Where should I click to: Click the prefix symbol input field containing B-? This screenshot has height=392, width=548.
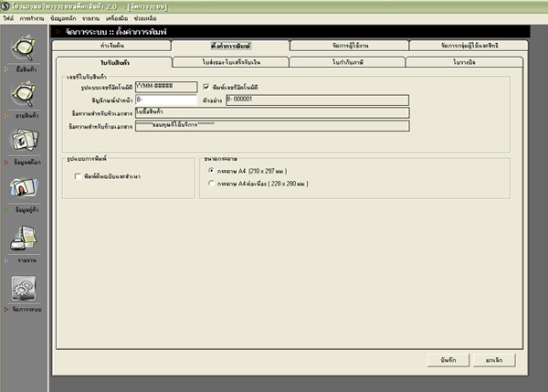click(164, 100)
